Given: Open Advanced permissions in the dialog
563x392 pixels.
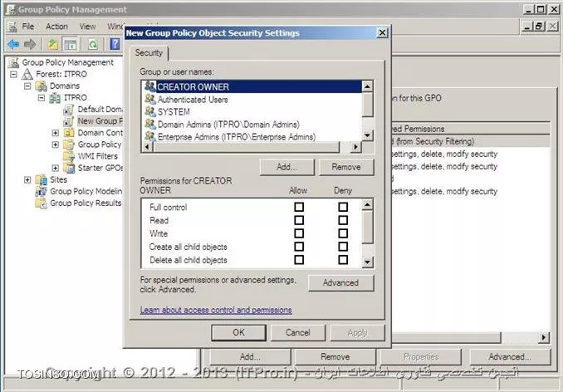Looking at the screenshot, I should pyautogui.click(x=340, y=283).
